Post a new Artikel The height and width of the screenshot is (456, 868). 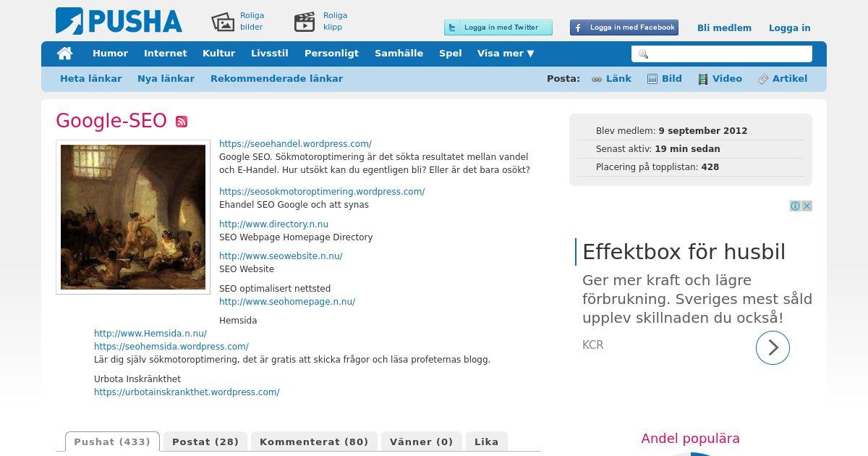790,79
